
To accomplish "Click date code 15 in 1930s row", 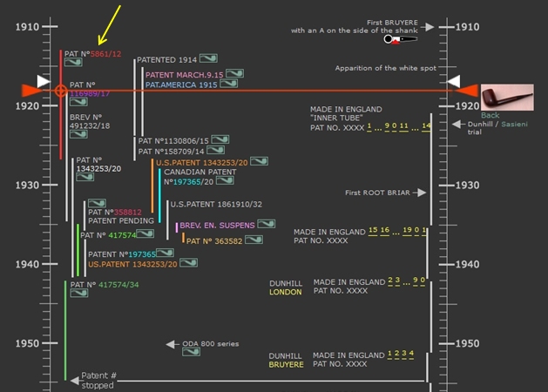I will [x=374, y=230].
